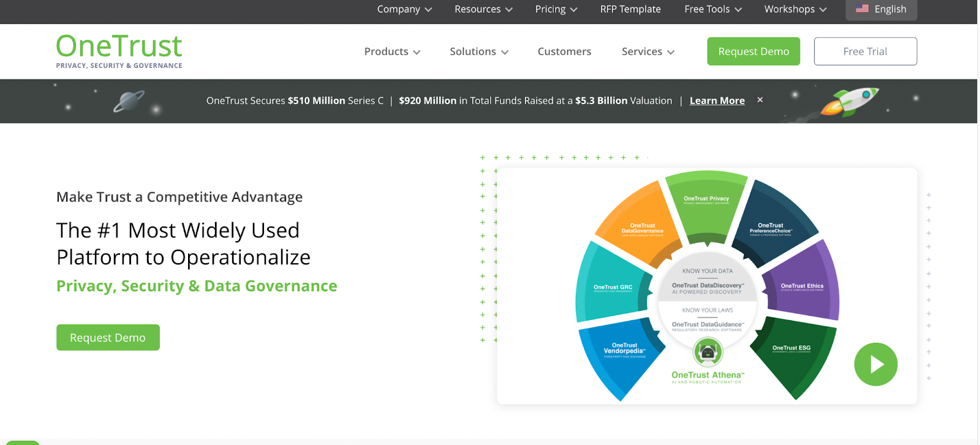Click the $920 Million total funds text

[x=428, y=100]
